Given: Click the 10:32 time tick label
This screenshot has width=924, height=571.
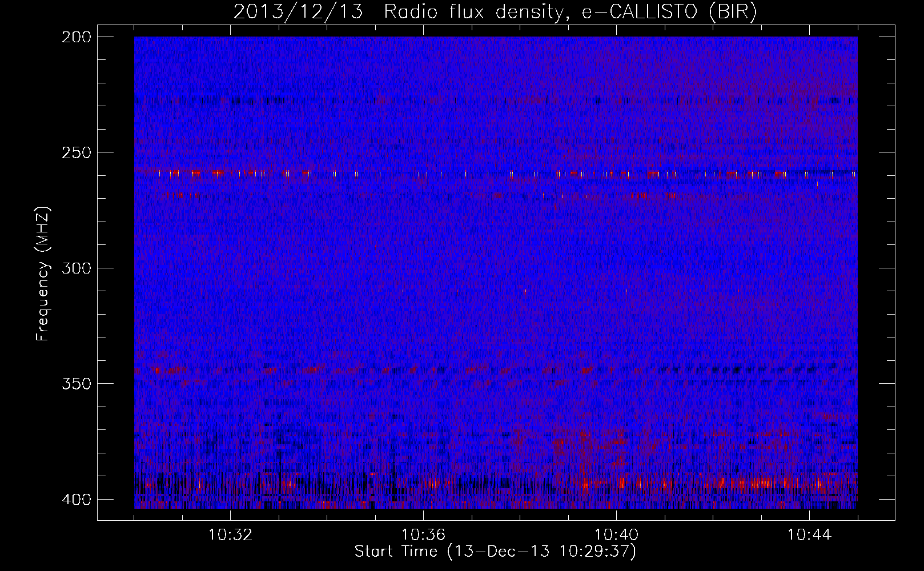Looking at the screenshot, I should pyautogui.click(x=230, y=535).
